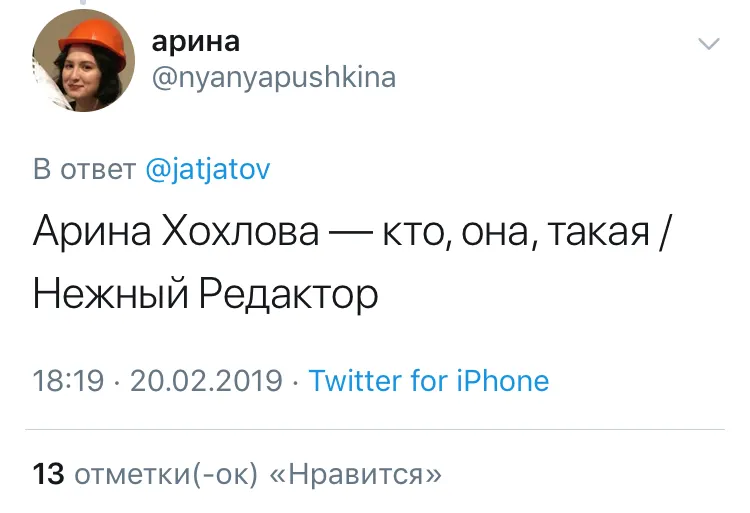Screen dimensions: 750x513
Task: Open the tweet options chevron menu
Action: (708, 44)
